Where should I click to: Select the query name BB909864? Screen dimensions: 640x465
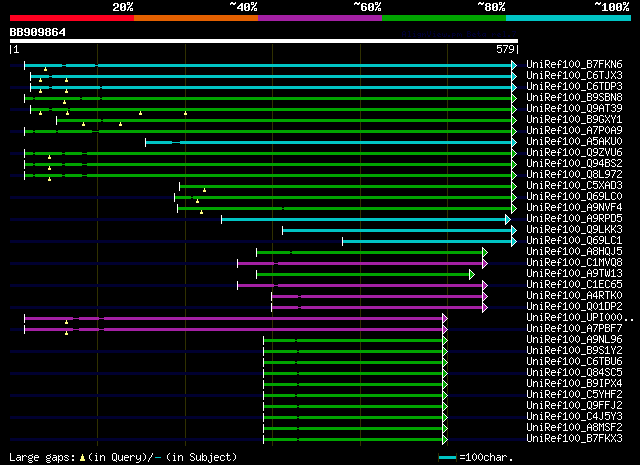click(38, 32)
